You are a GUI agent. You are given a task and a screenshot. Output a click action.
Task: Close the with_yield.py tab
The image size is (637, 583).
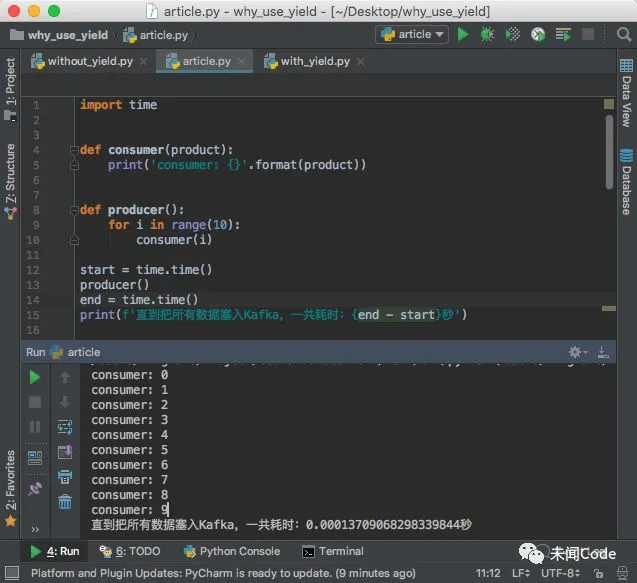point(360,62)
